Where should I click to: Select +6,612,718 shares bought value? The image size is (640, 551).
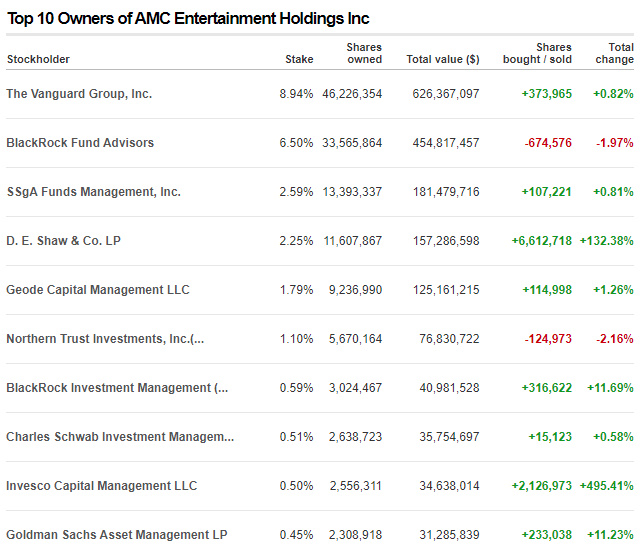(542, 241)
